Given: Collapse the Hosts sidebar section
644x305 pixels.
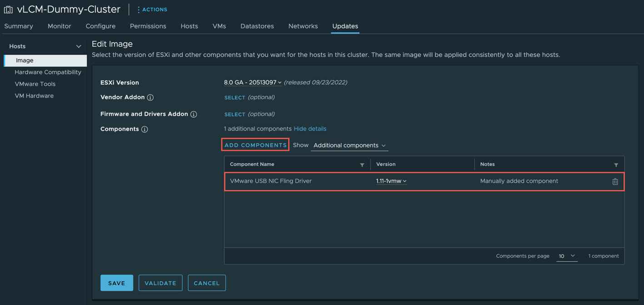Looking at the screenshot, I should point(78,46).
